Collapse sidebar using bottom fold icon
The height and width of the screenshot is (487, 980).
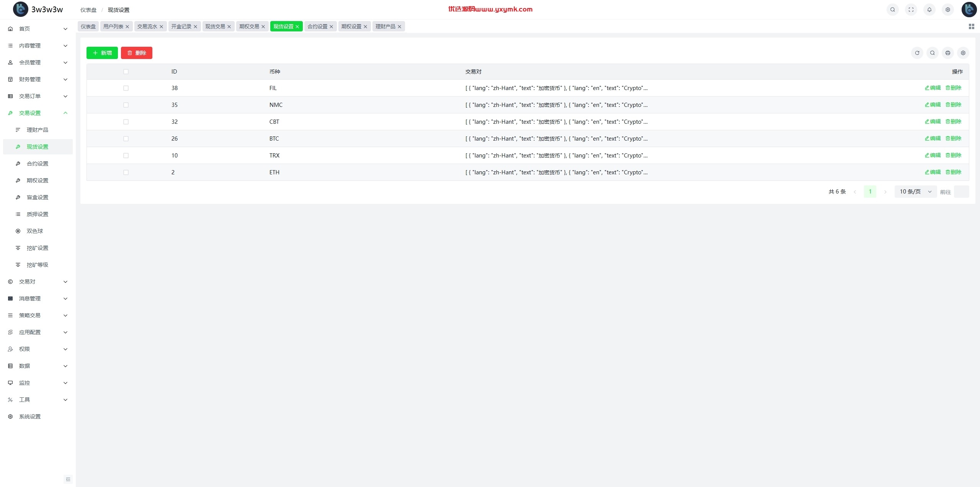pyautogui.click(x=68, y=479)
